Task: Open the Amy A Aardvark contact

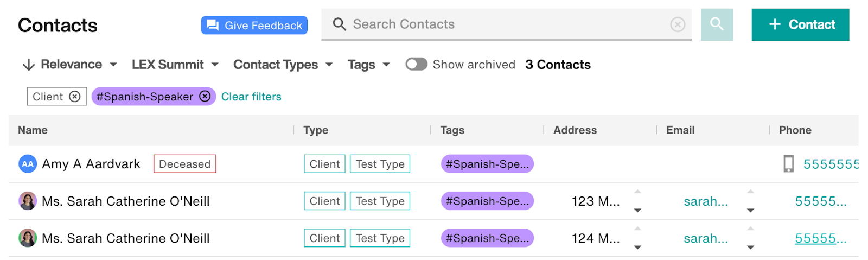Action: point(91,164)
